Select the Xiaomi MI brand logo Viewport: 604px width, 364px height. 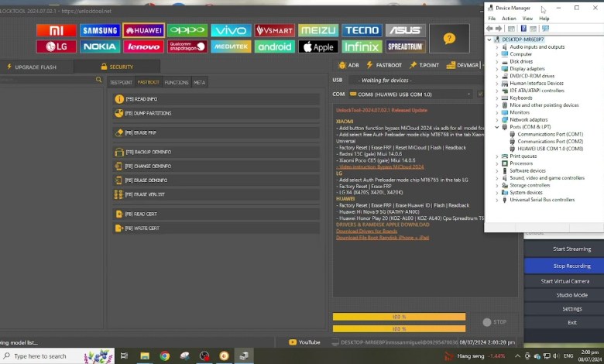coord(57,30)
